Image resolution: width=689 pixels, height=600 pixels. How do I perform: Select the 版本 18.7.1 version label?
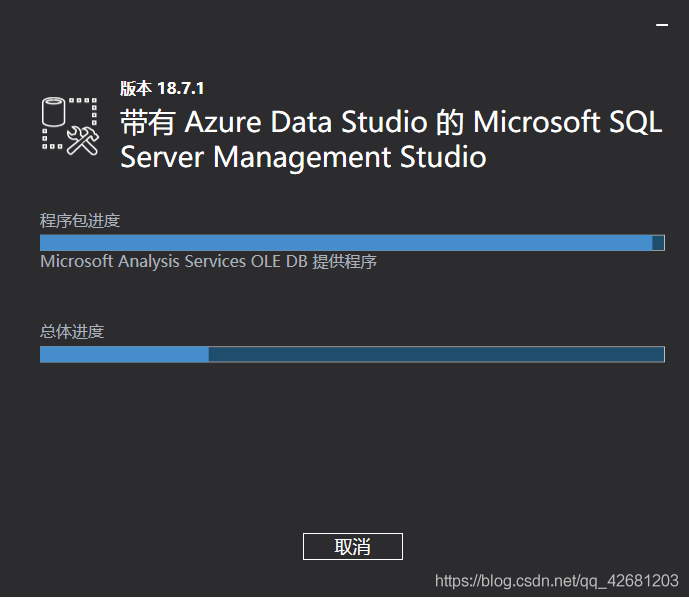[x=162, y=88]
